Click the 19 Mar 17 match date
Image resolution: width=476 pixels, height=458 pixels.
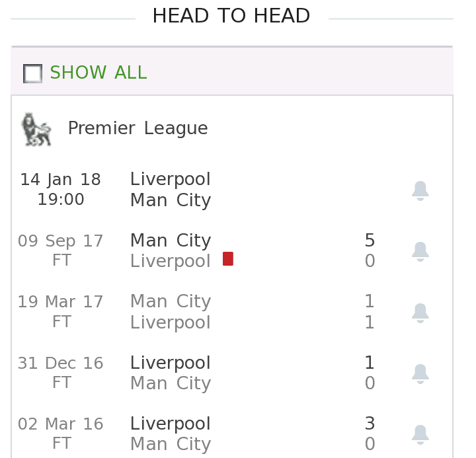pos(61,302)
